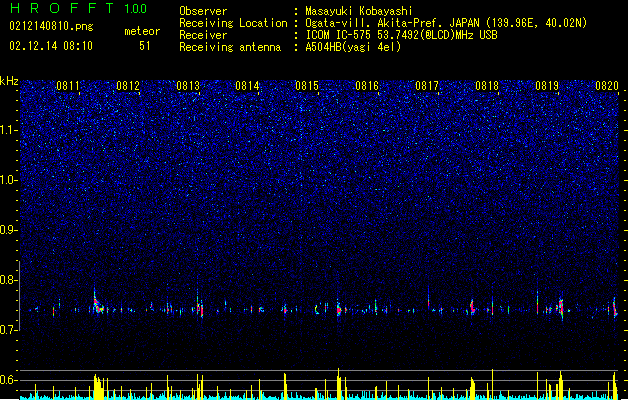Click the 0.6 kHz frequency label

click(x=8, y=380)
